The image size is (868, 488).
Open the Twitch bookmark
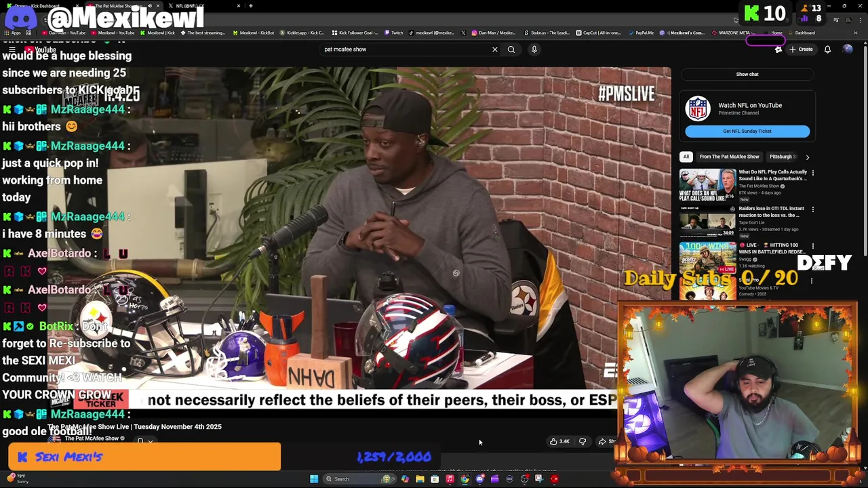(393, 33)
